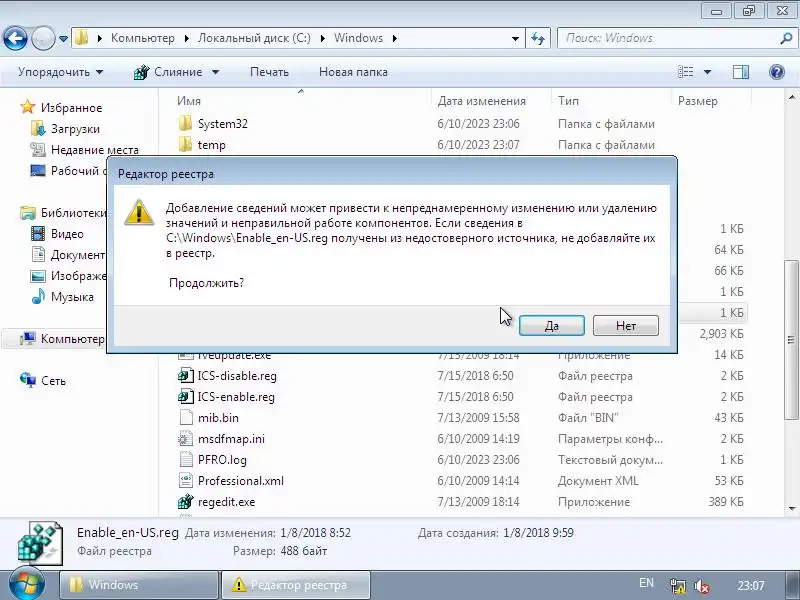Screen dimensions: 800x600
Task: Select the Professional.xml file name
Action: click(x=241, y=481)
